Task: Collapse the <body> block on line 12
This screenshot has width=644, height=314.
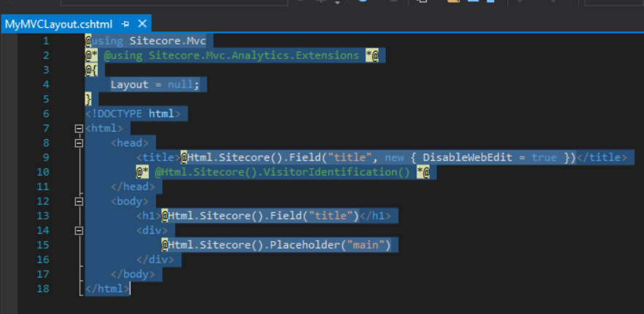Action: (x=79, y=201)
